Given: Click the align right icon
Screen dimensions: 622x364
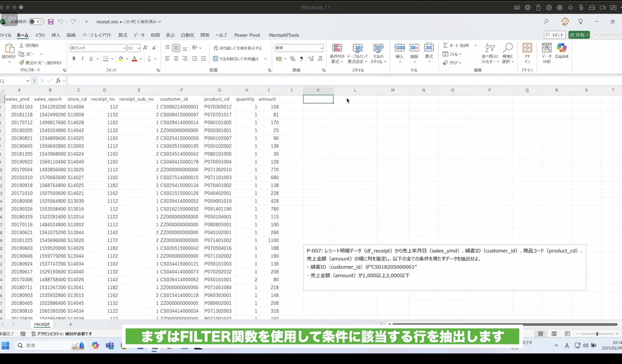Looking at the screenshot, I should coord(185,59).
